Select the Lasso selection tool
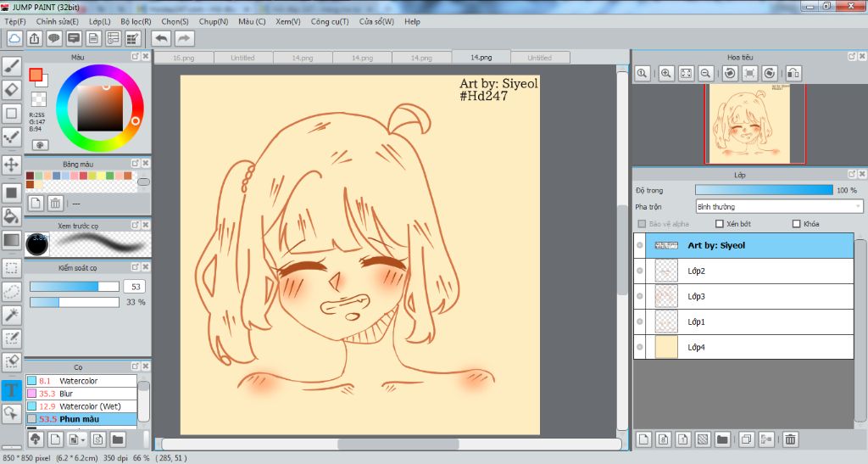868x464 pixels. click(x=12, y=292)
